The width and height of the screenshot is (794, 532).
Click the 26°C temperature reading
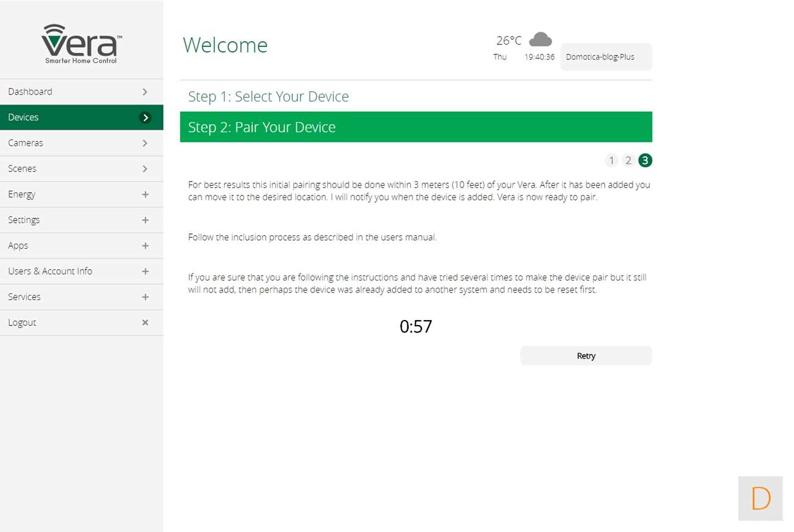(509, 40)
